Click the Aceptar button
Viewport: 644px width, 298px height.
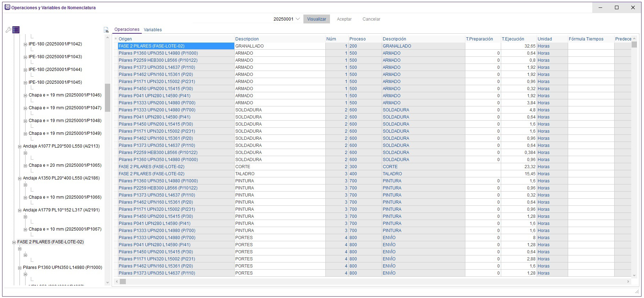pos(344,19)
